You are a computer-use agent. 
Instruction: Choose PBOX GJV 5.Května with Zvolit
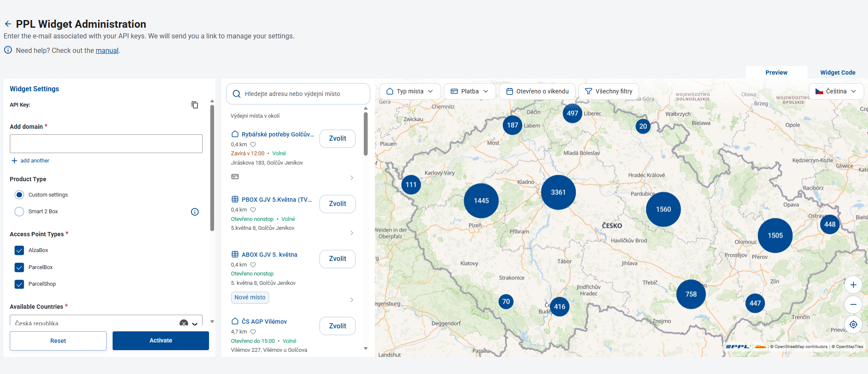(337, 204)
